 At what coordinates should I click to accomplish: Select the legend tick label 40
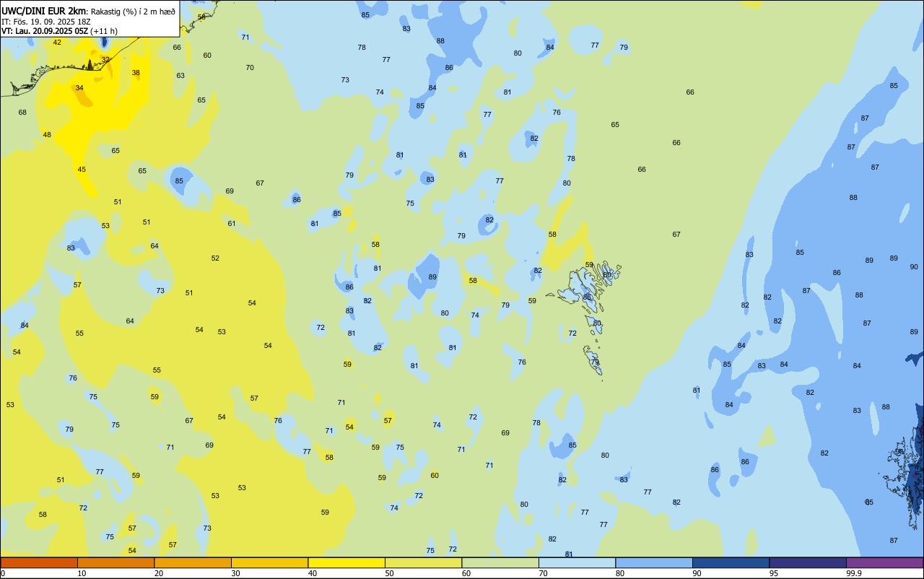coord(313,573)
